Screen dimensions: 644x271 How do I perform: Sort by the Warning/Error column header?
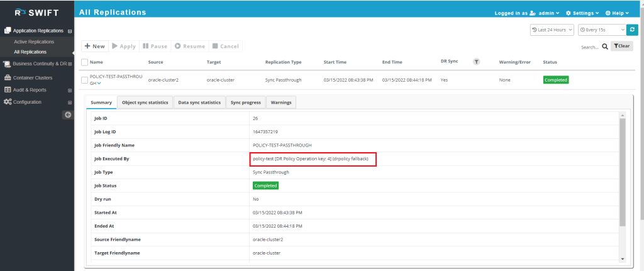(514, 62)
